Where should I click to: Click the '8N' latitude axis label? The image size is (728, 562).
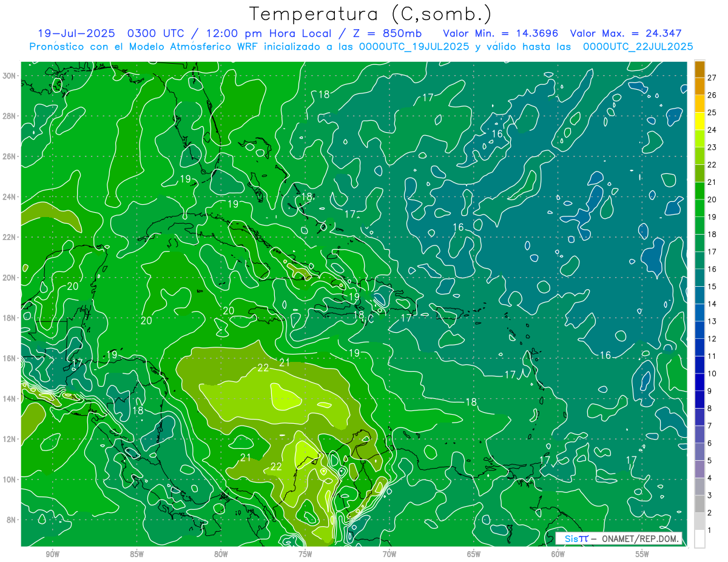pos(12,520)
